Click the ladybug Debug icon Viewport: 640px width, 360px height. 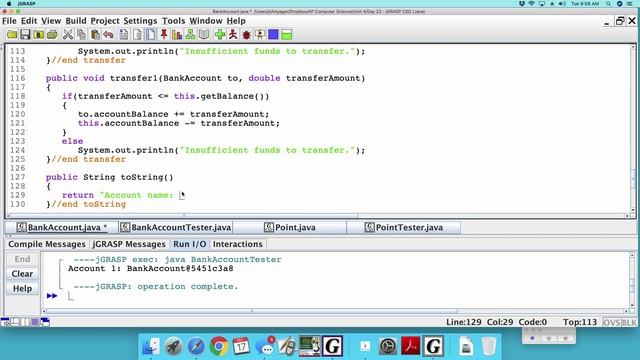(x=247, y=35)
